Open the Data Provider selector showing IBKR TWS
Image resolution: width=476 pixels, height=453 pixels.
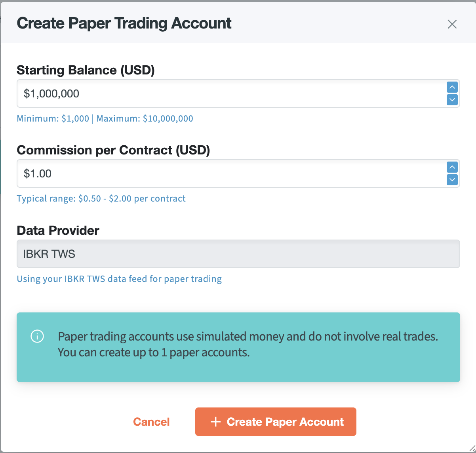pos(238,254)
